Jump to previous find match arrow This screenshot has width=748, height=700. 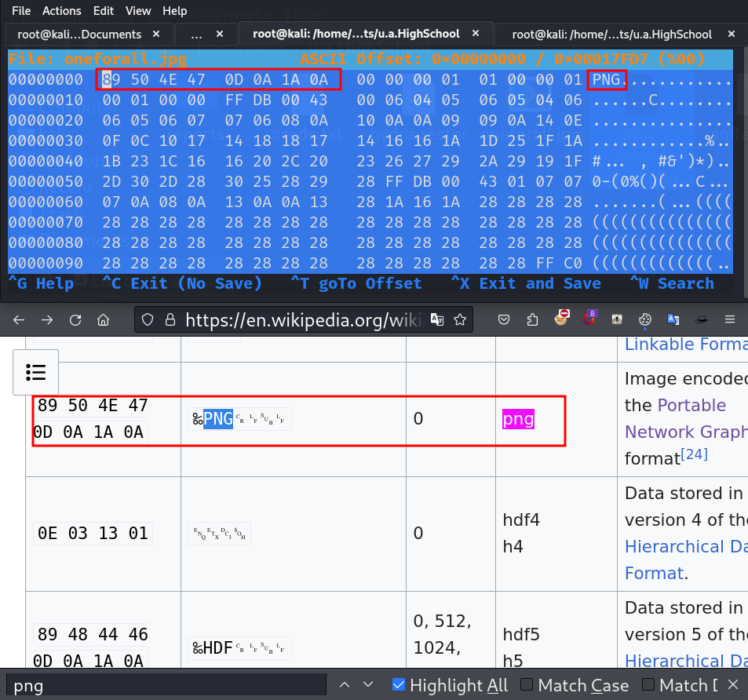click(344, 685)
